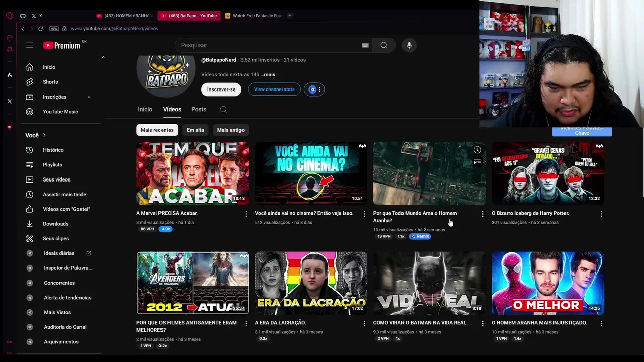This screenshot has height=362, width=644.
Task: Open Histórico in the sidebar
Action: (x=59, y=150)
